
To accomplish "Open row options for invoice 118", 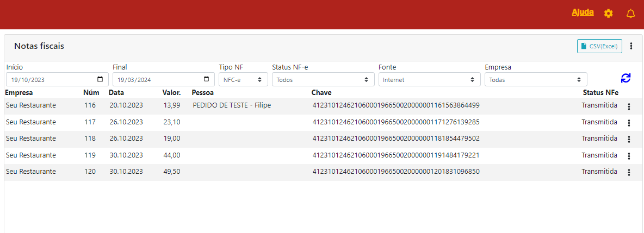I will [x=629, y=140].
